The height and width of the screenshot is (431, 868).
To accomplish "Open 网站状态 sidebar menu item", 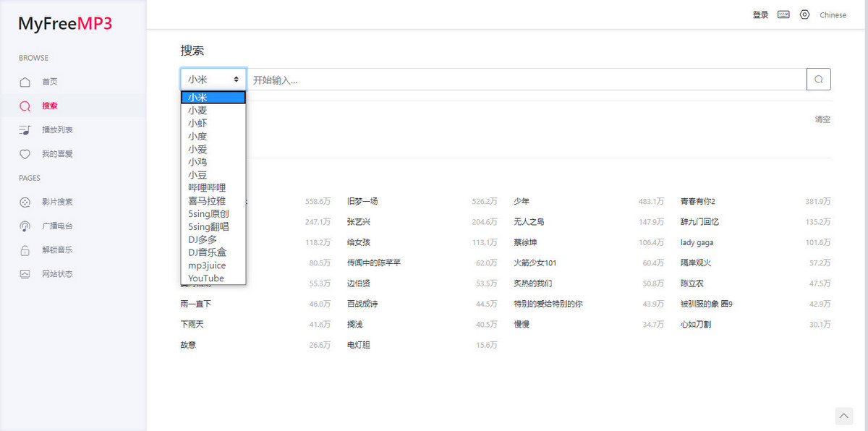I will pos(57,274).
